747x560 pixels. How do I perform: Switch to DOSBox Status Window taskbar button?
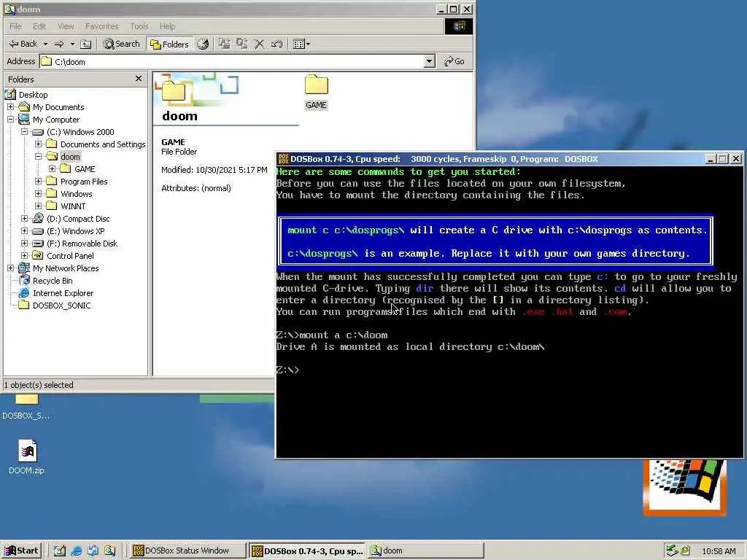pos(187,551)
